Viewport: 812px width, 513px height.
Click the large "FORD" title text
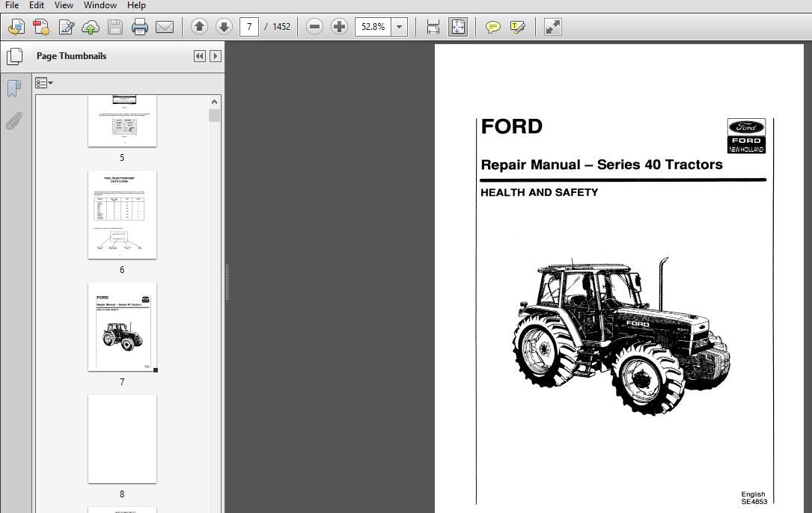coord(512,126)
